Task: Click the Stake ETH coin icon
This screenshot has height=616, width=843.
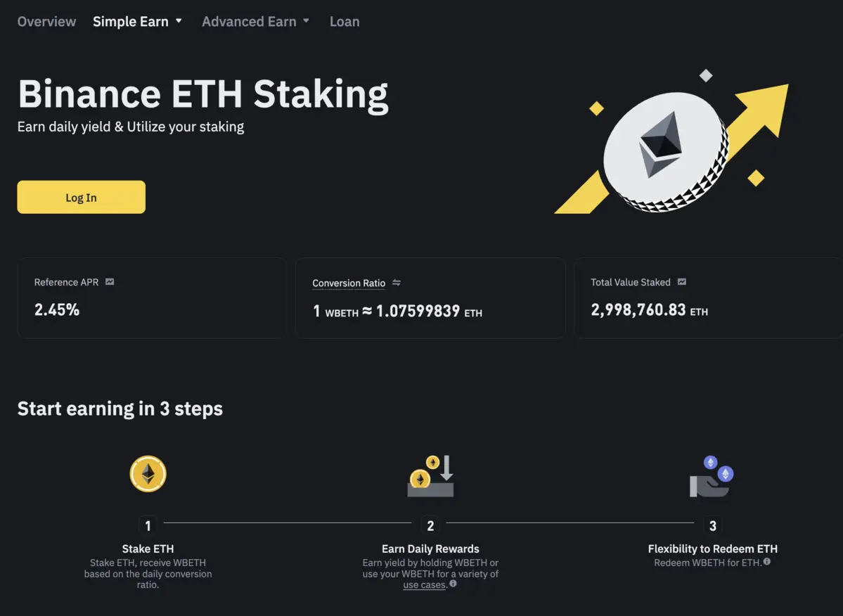Action: (148, 474)
